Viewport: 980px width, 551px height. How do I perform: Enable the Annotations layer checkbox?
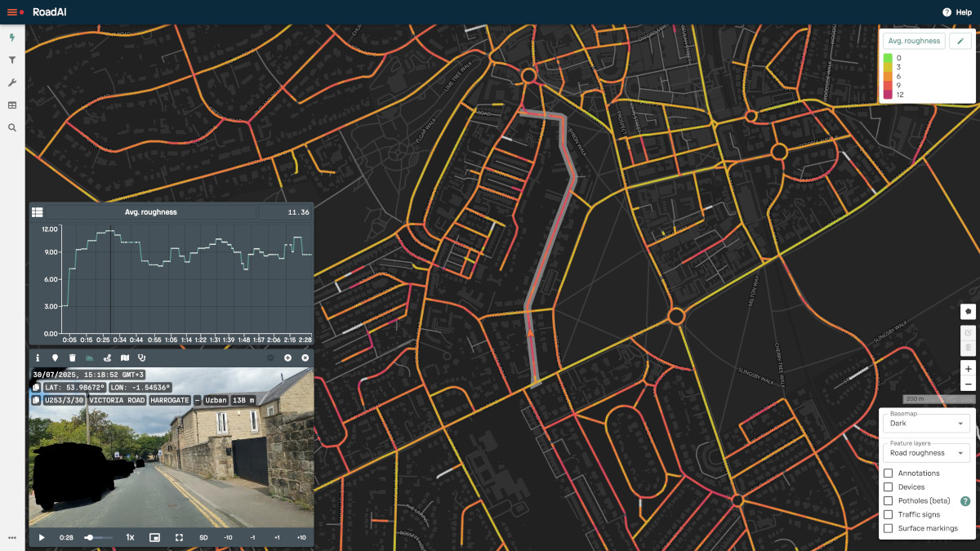tap(889, 473)
